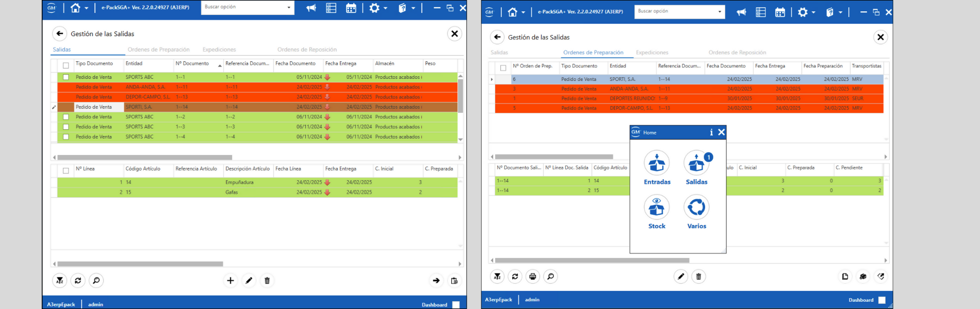The image size is (980, 309).
Task: Open the Buscar opción dropdown in right window
Action: tap(720, 11)
